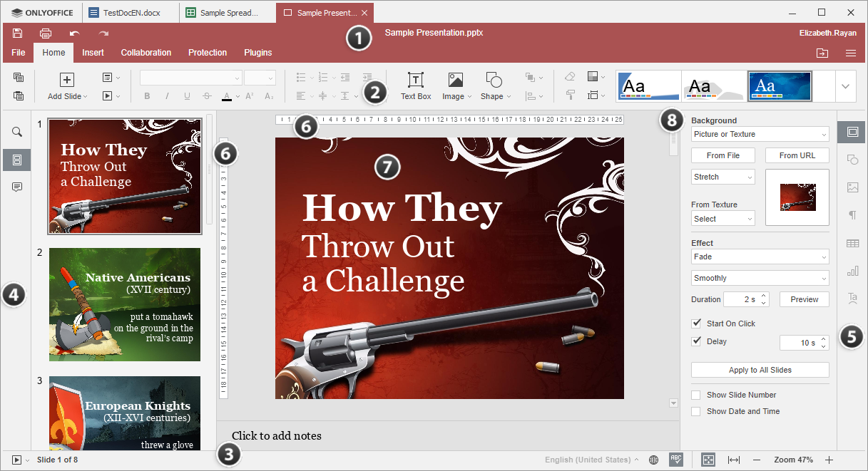Open the Search panel

(16, 132)
